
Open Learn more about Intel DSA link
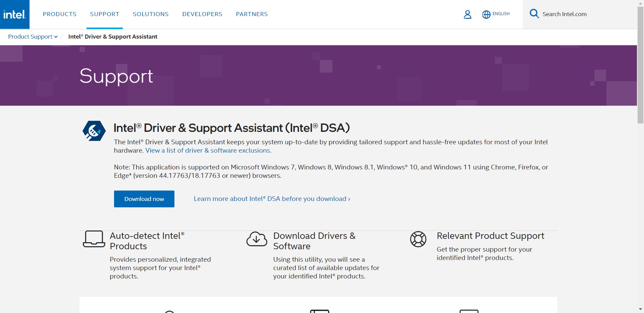(272, 199)
